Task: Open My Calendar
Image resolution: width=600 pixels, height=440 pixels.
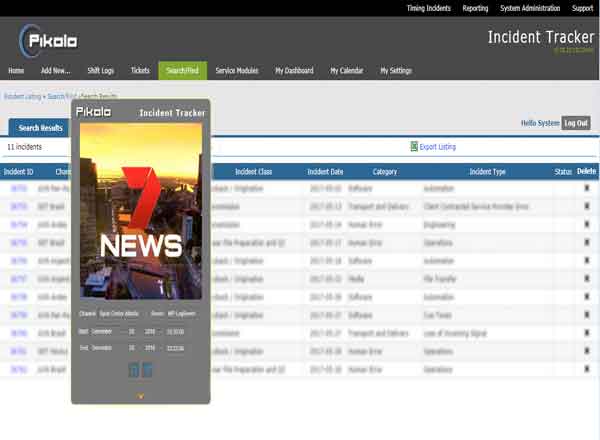Action: tap(347, 70)
